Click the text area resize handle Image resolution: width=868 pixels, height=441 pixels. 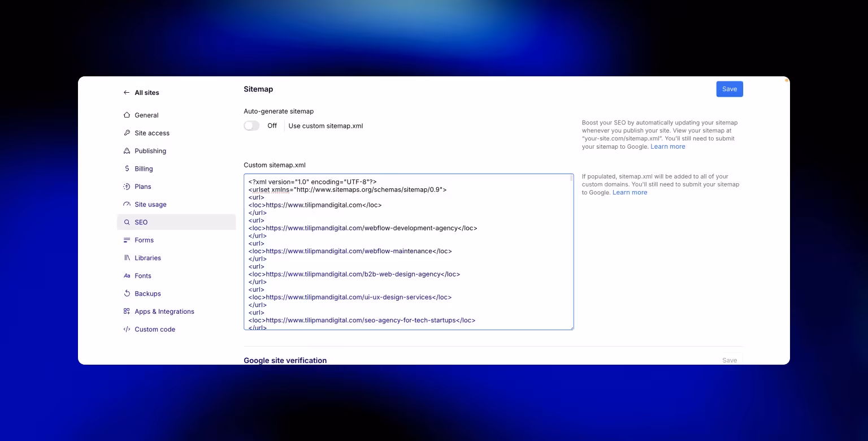pos(571,327)
